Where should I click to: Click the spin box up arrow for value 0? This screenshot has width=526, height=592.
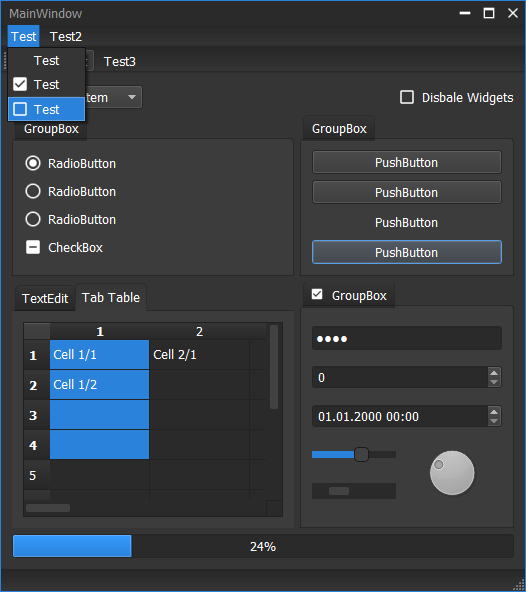click(494, 373)
